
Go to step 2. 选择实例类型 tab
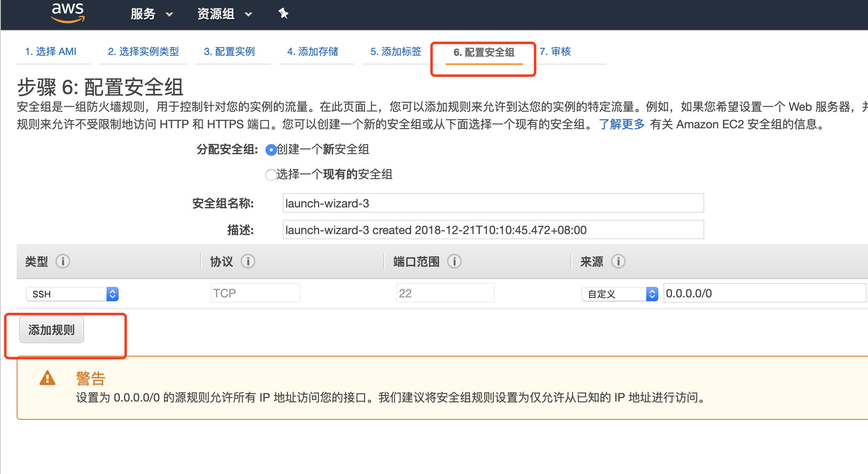(143, 52)
